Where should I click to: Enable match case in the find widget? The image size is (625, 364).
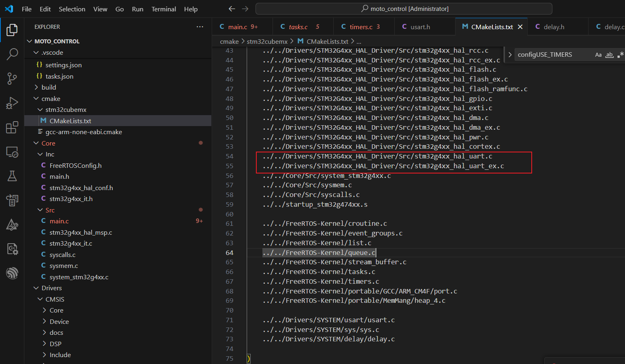(598, 54)
